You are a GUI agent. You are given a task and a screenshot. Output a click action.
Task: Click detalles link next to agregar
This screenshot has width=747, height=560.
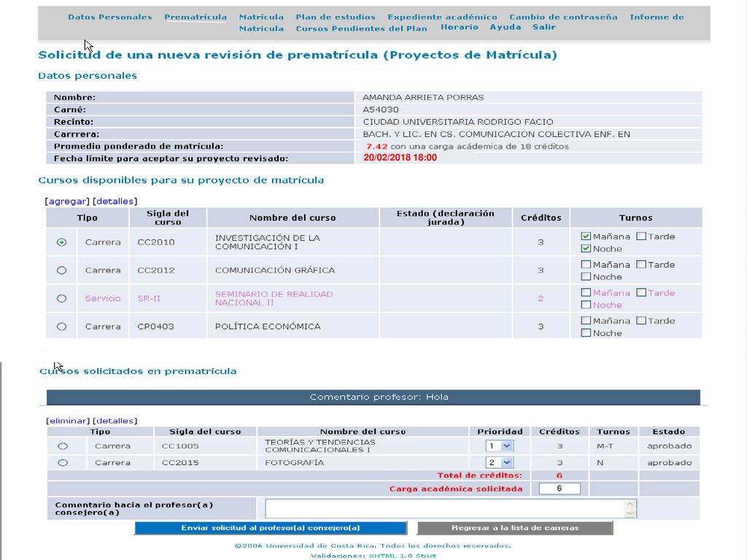point(115,201)
